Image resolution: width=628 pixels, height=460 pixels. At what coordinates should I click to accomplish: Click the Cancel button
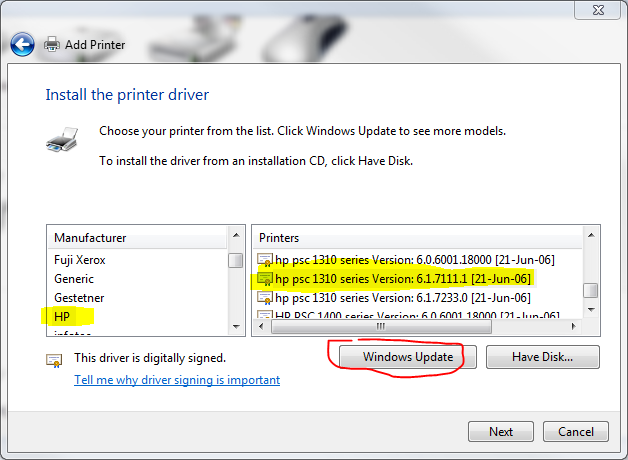point(576,432)
